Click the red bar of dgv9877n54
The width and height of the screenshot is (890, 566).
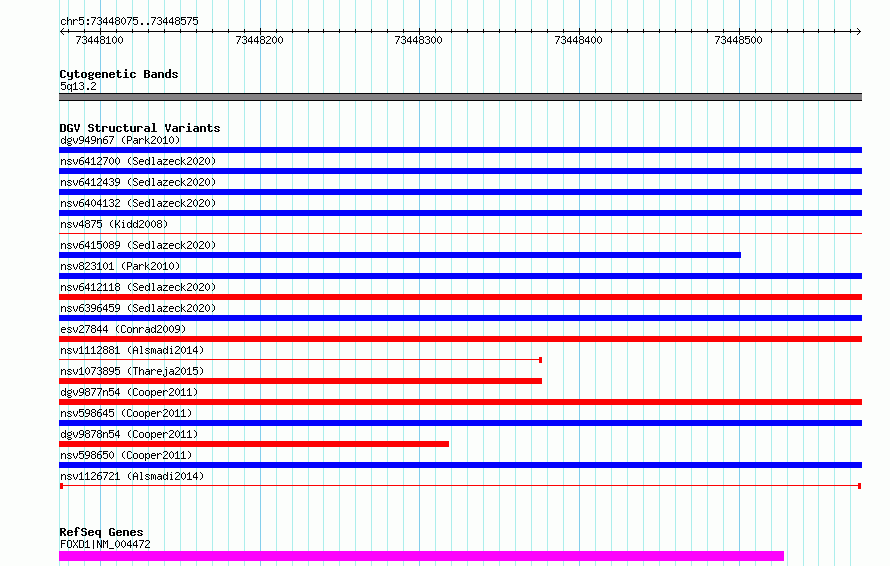460,402
